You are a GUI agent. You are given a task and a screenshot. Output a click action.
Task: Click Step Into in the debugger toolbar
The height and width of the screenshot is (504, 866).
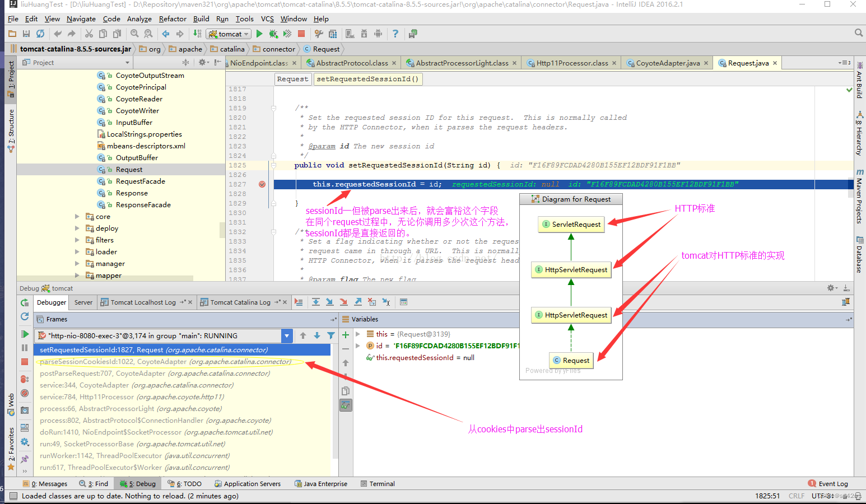click(329, 302)
